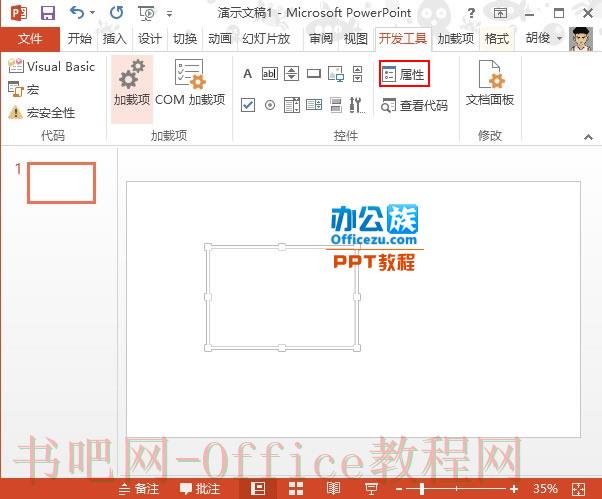Insert a Check Box control
602x499 pixels.
(248, 104)
